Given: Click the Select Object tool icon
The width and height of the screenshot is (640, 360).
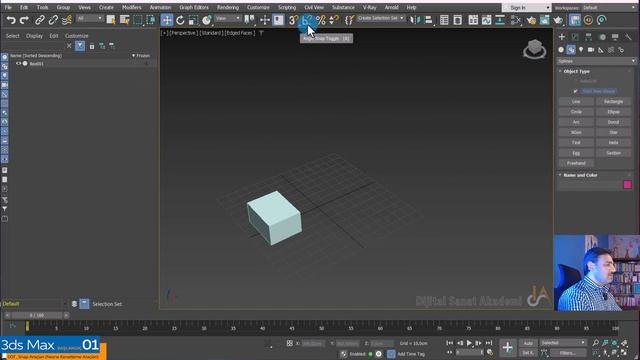Looking at the screenshot, I should (111, 20).
